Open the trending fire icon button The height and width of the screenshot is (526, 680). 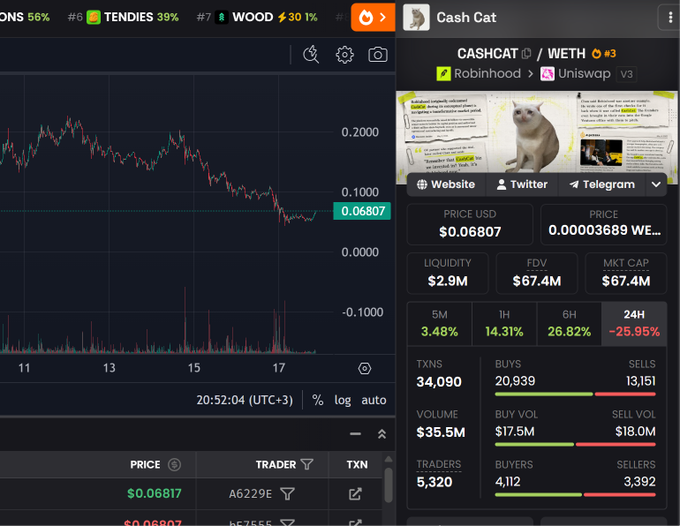(x=373, y=17)
